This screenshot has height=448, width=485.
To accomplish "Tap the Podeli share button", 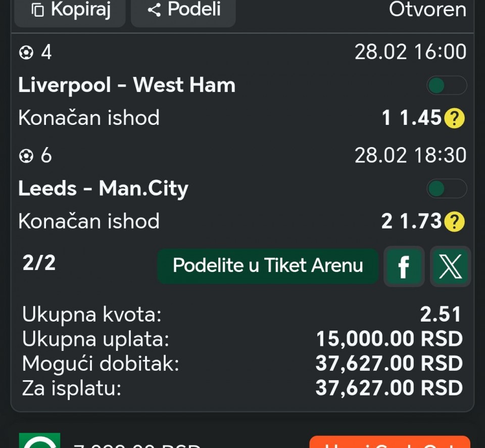I will tap(183, 11).
